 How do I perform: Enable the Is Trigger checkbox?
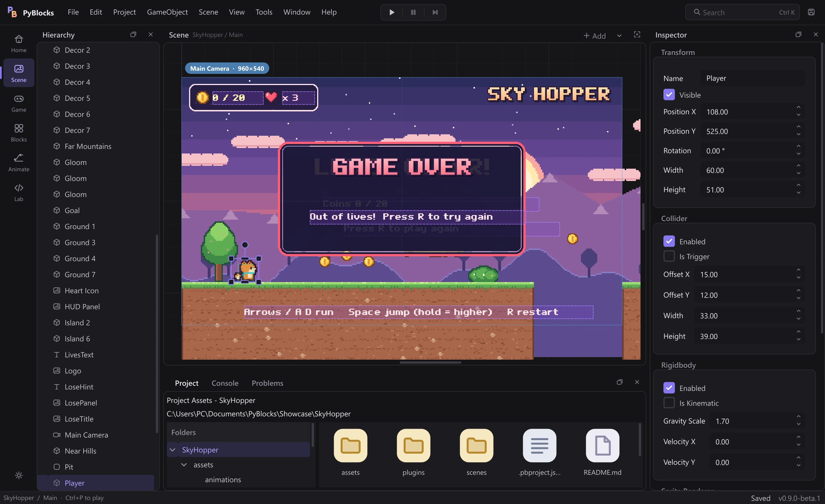coord(669,256)
